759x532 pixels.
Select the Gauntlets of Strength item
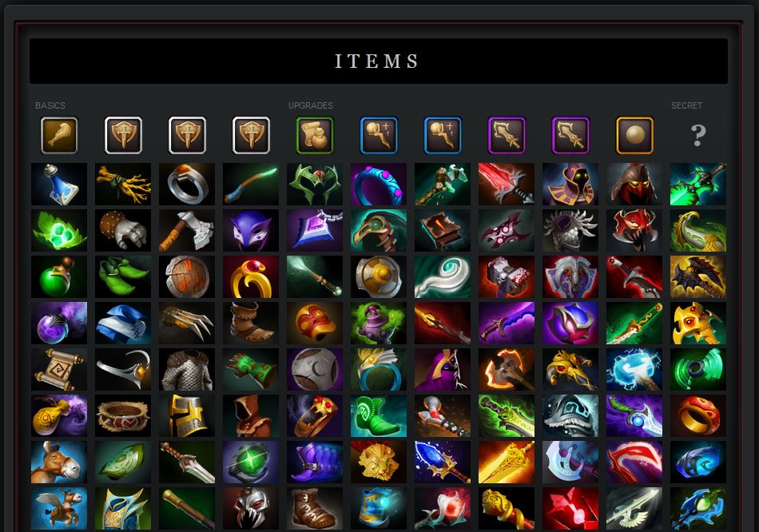coord(123,230)
